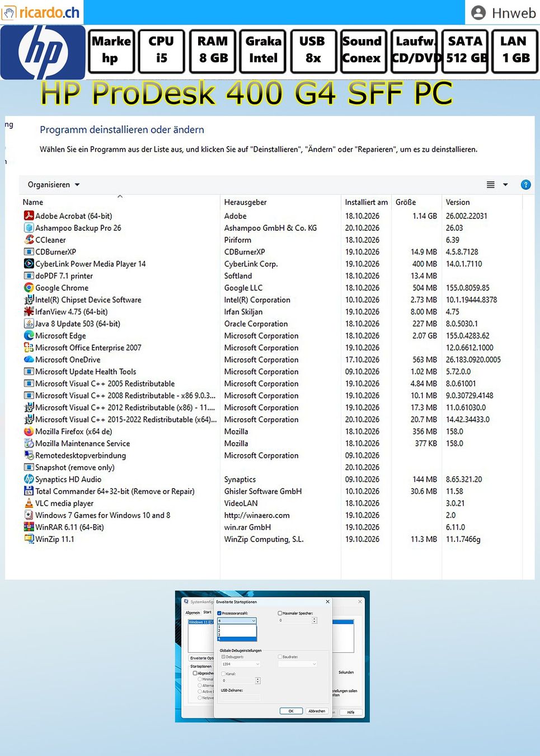Image resolution: width=540 pixels, height=756 pixels.
Task: Enable the Maximaler Speicher checkbox
Action: tap(280, 613)
